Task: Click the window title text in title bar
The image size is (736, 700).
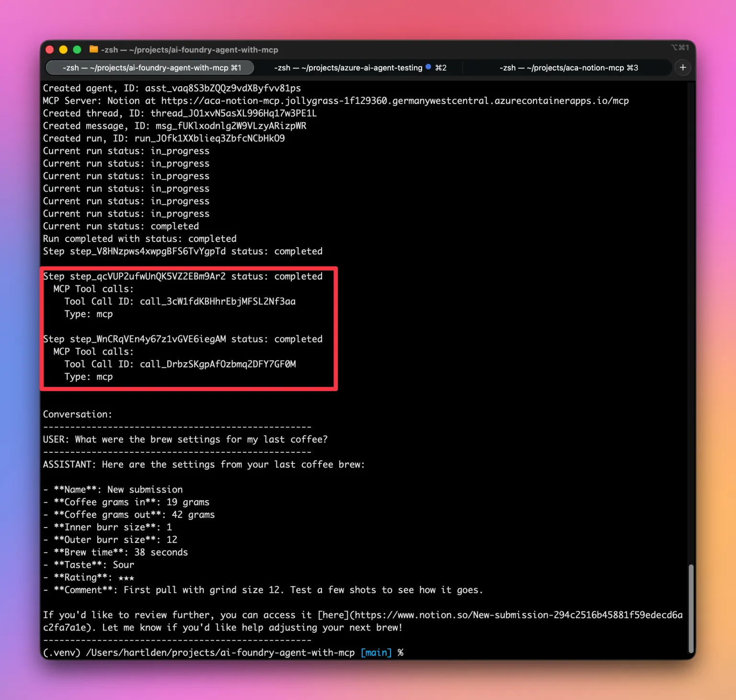Action: pyautogui.click(x=189, y=50)
